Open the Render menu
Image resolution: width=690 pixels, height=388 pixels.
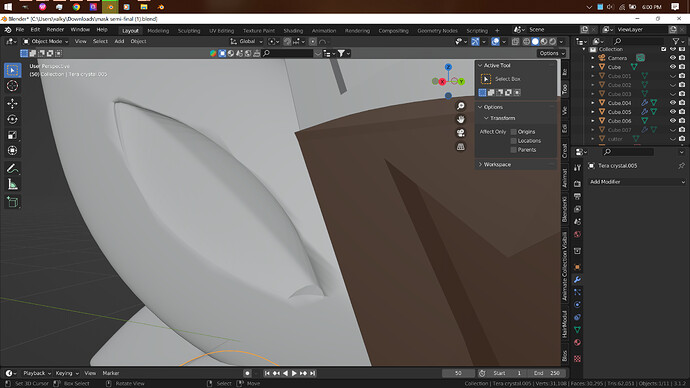pyautogui.click(x=55, y=30)
